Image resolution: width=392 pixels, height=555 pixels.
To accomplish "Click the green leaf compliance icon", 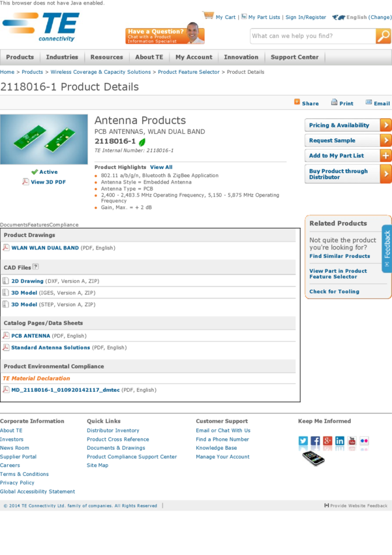I will tap(142, 142).
